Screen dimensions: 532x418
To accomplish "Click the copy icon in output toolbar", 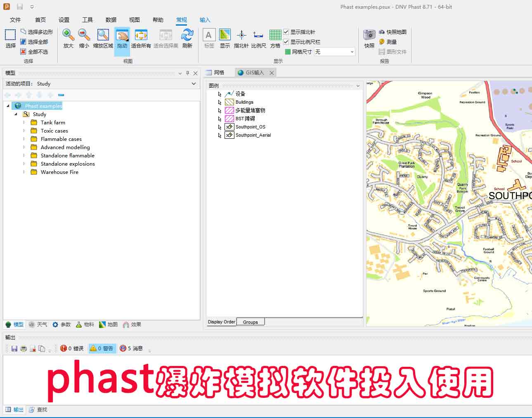I will tap(42, 349).
